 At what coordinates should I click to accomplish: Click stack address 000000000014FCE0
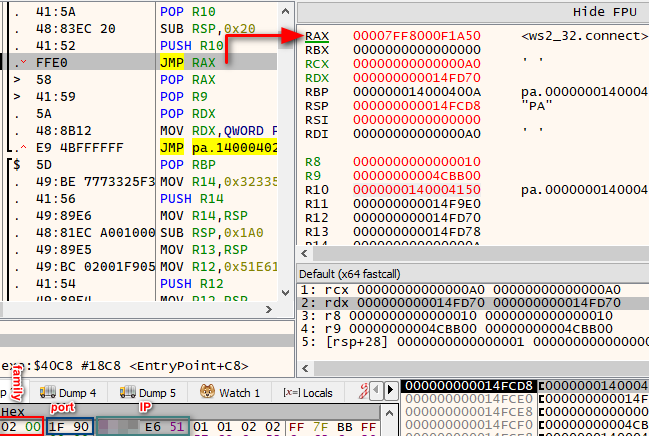[x=469, y=399]
